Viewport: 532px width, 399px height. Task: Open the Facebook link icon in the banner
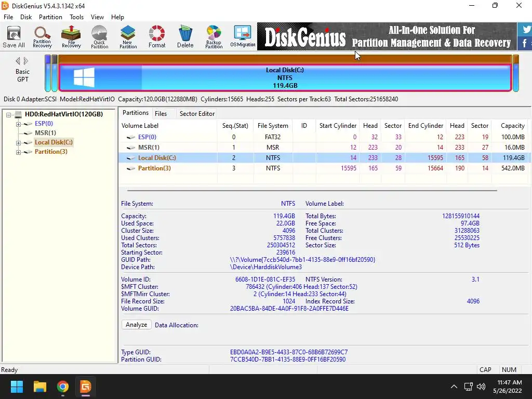pyautogui.click(x=526, y=44)
